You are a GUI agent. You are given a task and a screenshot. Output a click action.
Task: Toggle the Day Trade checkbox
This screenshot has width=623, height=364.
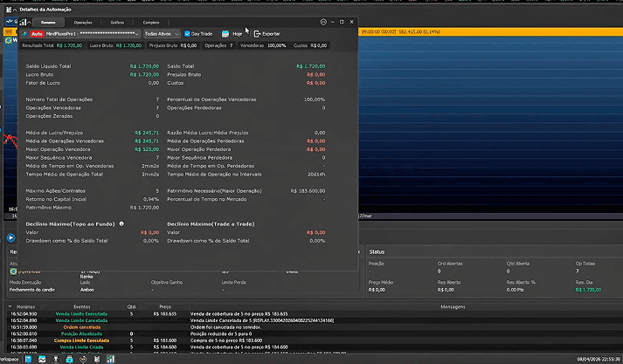click(187, 34)
